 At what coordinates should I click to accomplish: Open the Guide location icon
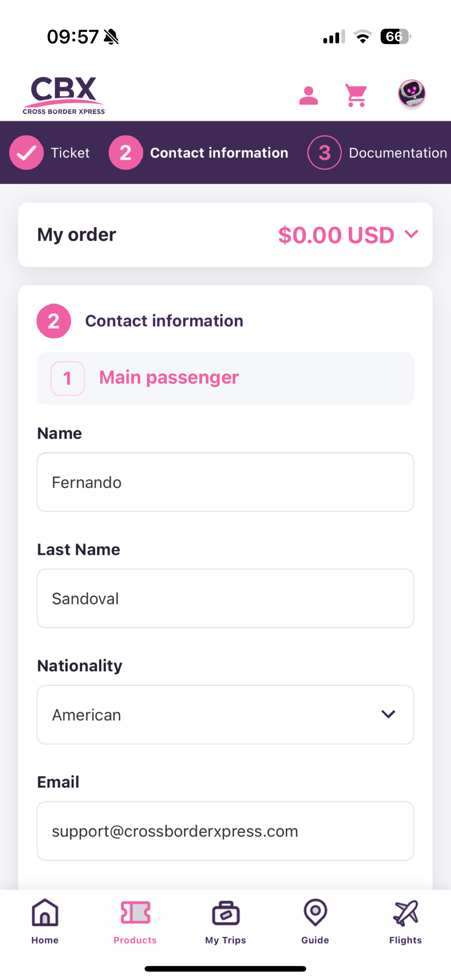(x=315, y=913)
